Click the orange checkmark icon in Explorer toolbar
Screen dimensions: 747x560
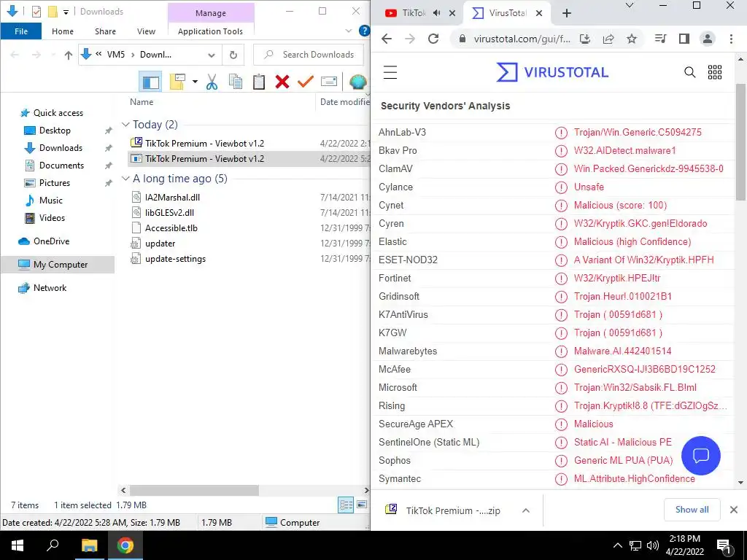click(306, 82)
